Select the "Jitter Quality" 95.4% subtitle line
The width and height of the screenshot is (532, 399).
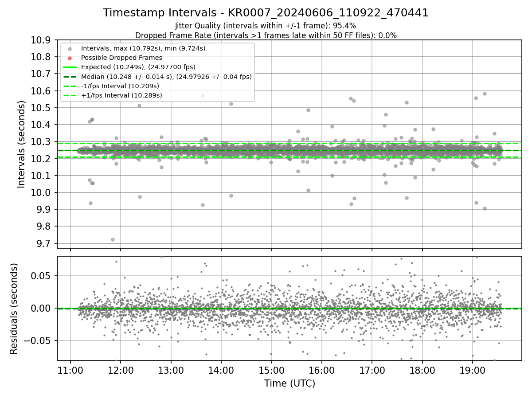(x=266, y=26)
